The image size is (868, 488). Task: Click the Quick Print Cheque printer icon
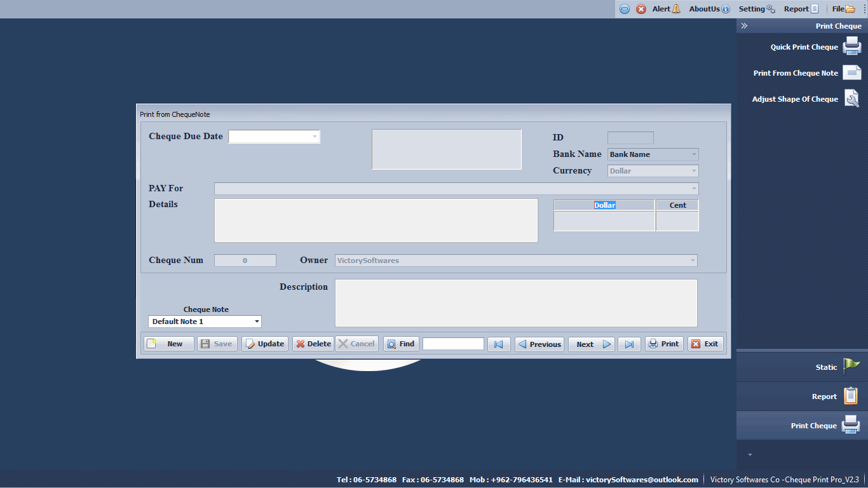pos(851,46)
